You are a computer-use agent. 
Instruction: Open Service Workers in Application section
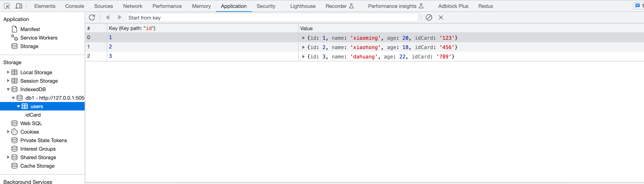(x=39, y=38)
